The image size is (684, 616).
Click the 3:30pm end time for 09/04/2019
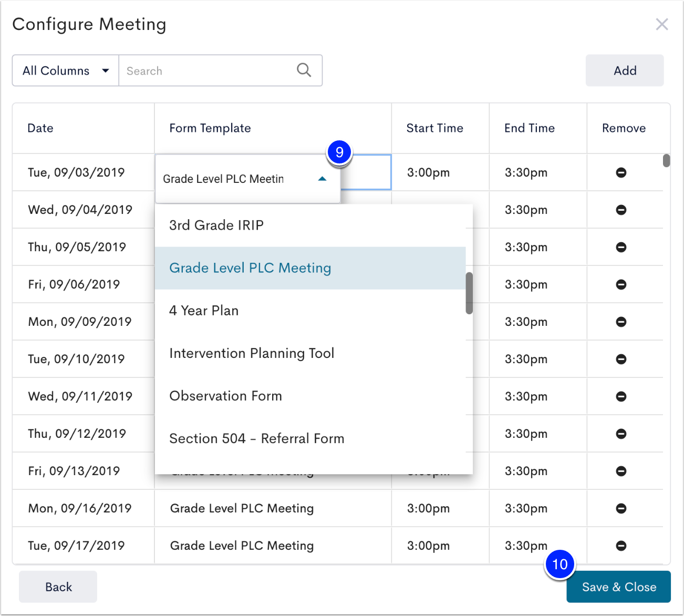[538, 210]
